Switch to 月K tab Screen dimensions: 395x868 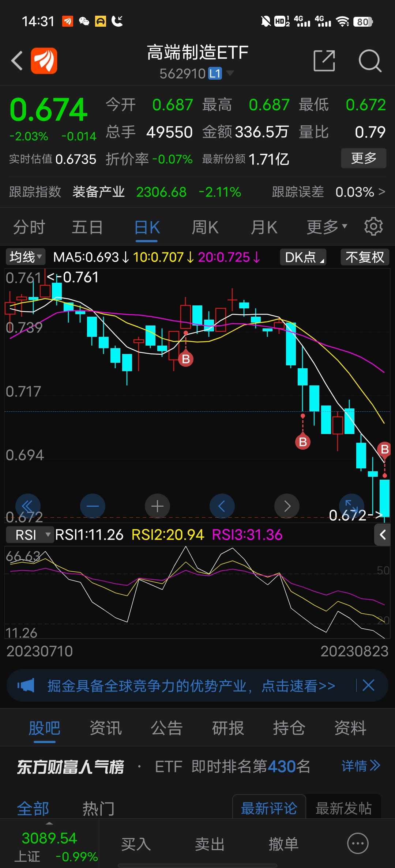click(264, 227)
